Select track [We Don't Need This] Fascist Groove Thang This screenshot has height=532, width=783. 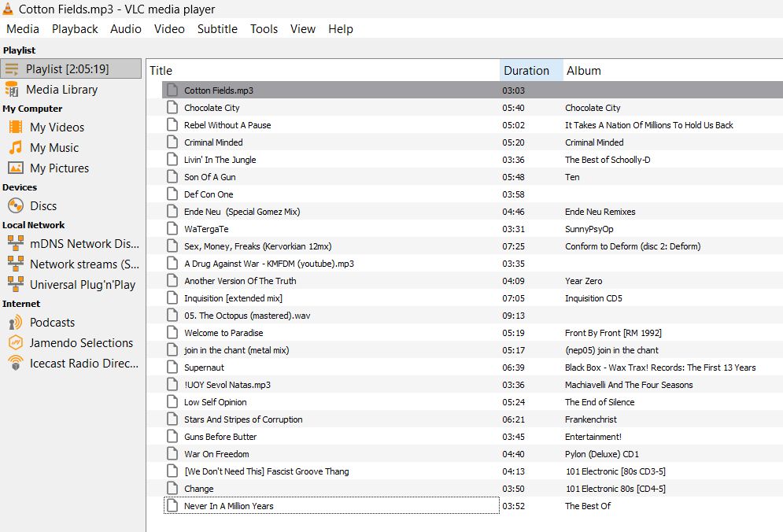(266, 471)
